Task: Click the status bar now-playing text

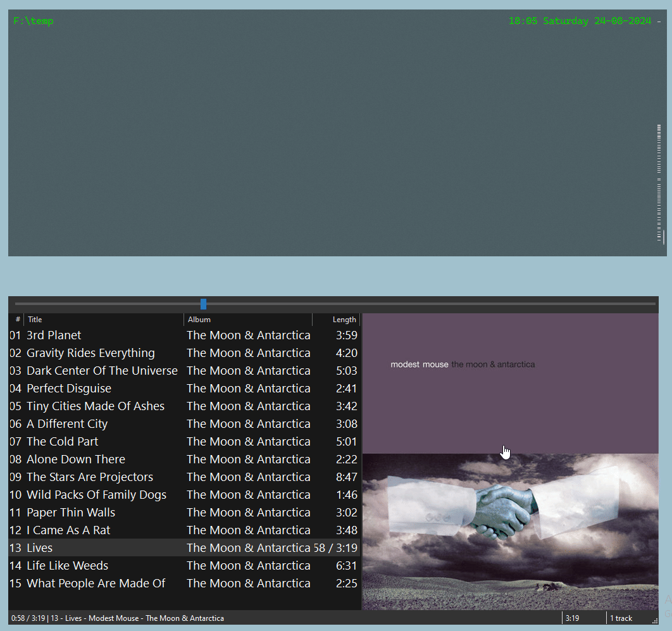Action: pyautogui.click(x=118, y=618)
